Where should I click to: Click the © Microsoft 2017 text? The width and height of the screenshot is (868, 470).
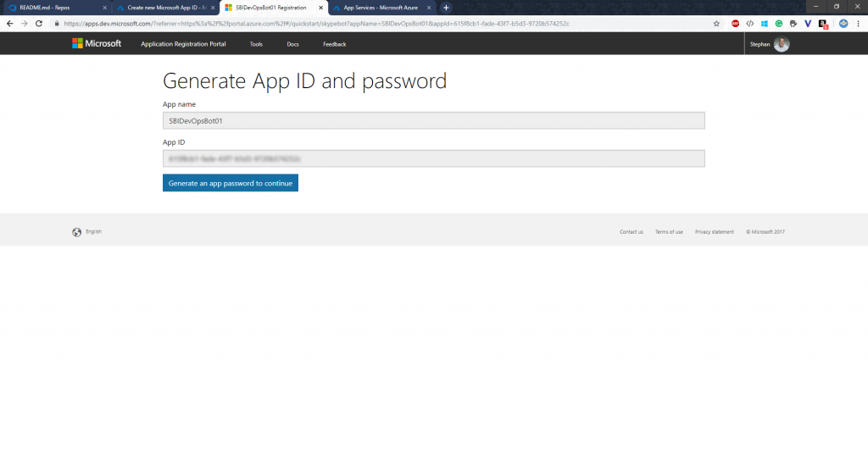coord(765,232)
